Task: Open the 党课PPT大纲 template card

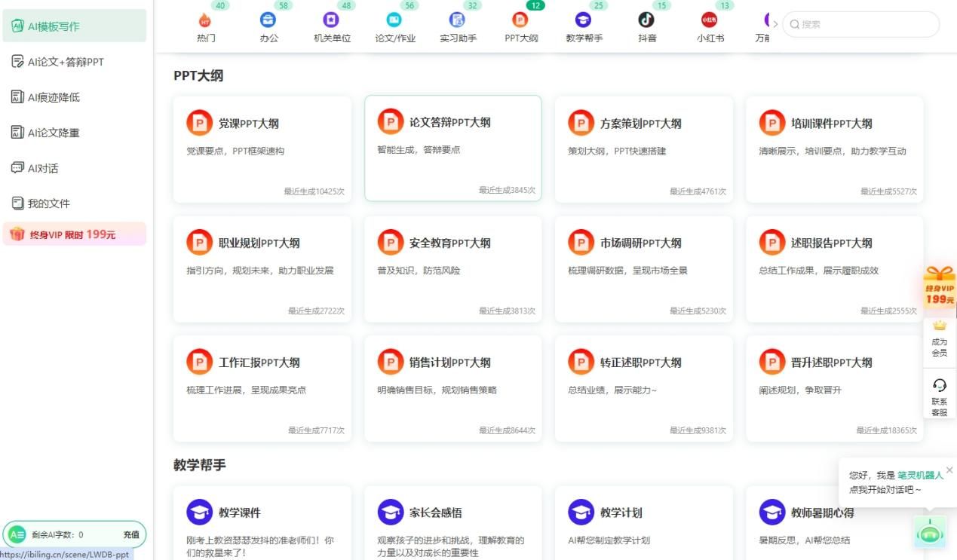Action: click(x=262, y=149)
